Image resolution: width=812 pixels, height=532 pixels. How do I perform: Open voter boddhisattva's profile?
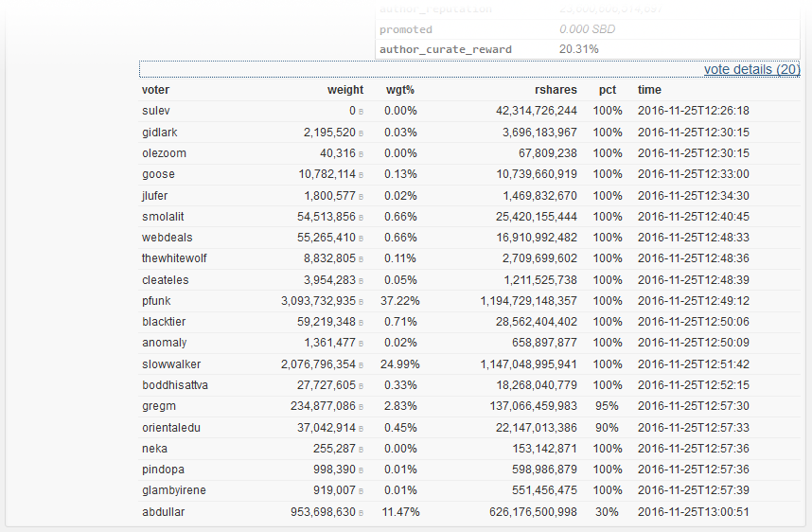175,385
